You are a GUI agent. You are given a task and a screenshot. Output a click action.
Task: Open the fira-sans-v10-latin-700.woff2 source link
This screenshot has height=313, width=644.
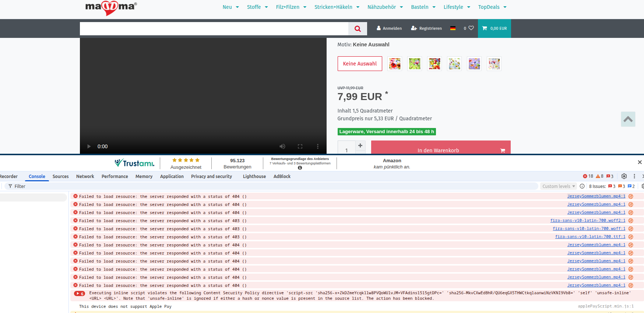point(587,221)
